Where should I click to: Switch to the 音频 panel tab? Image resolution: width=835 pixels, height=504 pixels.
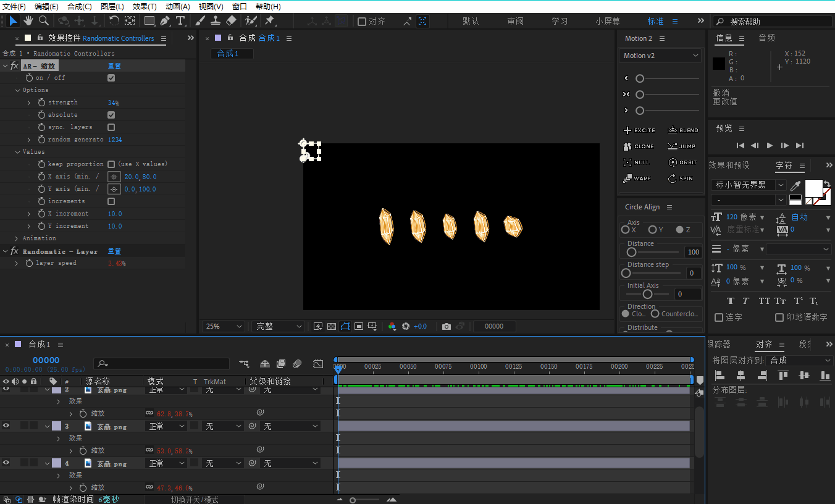(x=767, y=38)
